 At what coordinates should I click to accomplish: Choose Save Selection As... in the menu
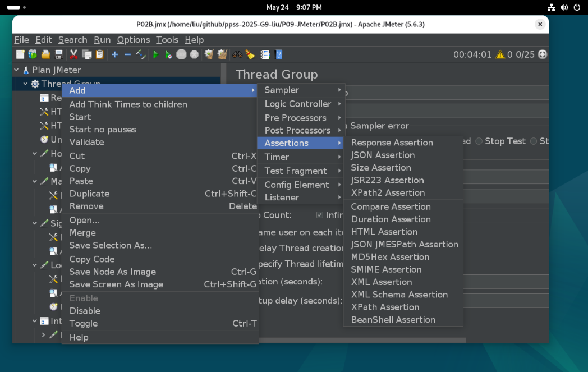pos(160,245)
